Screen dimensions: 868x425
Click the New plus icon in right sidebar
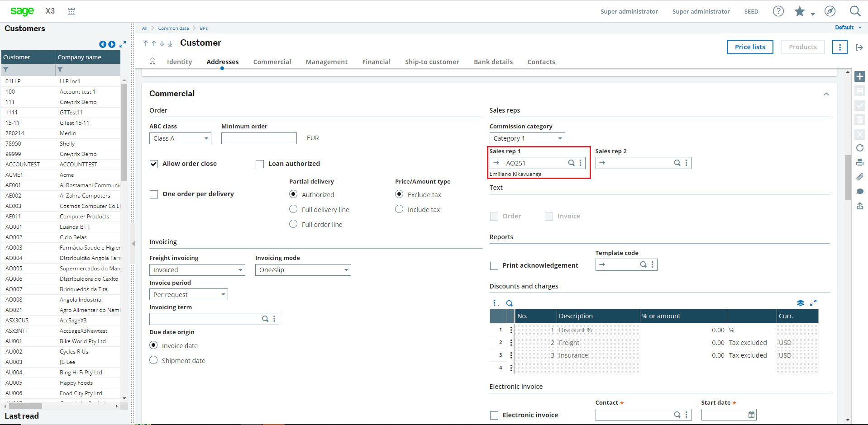pyautogui.click(x=860, y=76)
